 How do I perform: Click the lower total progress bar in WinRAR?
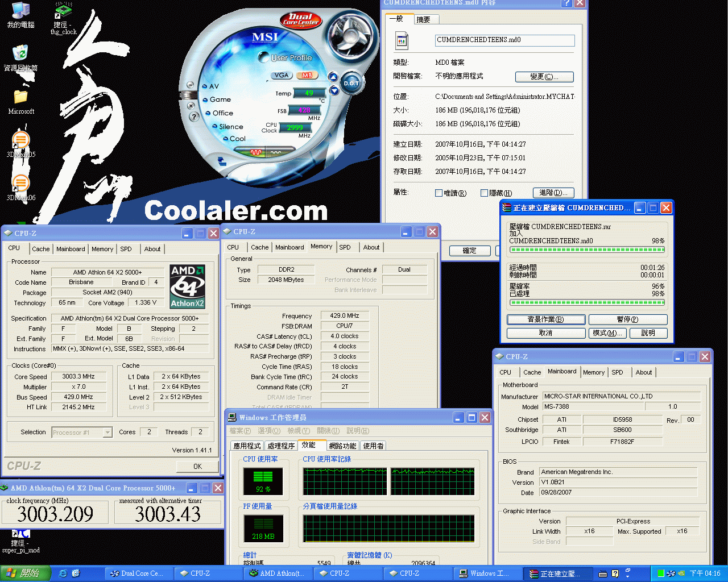[586, 302]
